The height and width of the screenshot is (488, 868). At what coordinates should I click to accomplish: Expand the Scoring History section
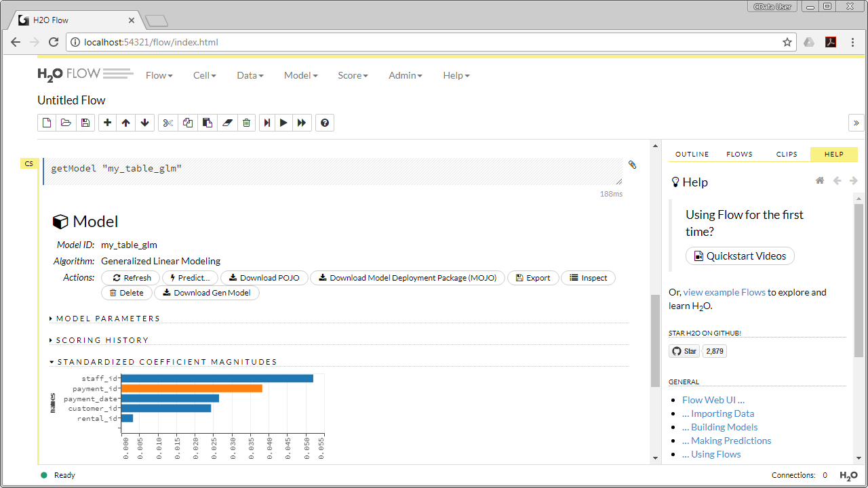[102, 340]
